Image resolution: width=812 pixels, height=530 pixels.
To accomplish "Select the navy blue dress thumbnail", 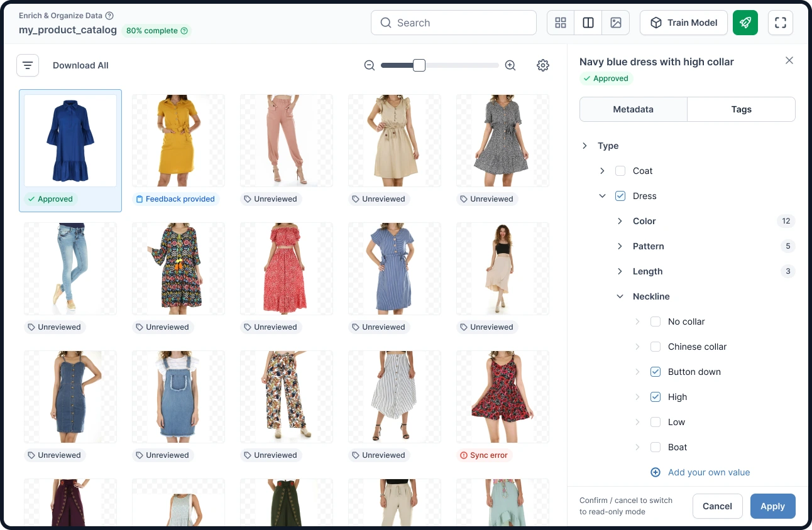I will point(70,141).
